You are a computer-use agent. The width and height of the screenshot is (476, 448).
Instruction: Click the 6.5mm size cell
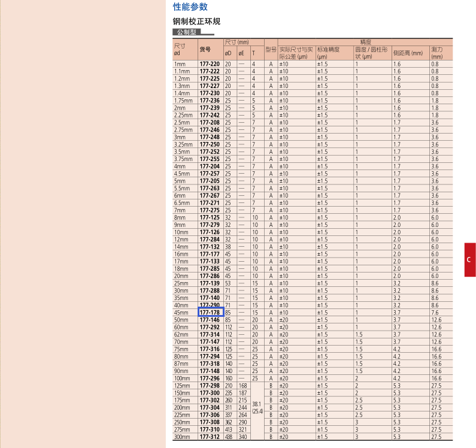pos(182,203)
